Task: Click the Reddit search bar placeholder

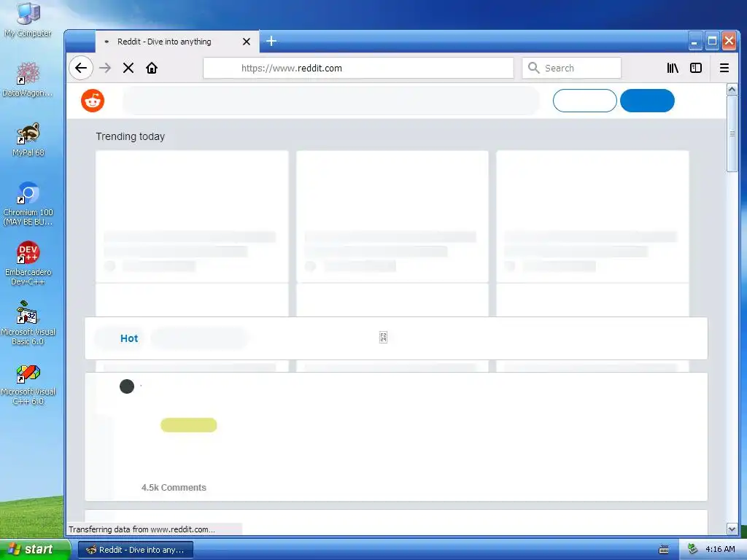Action: tap(331, 101)
